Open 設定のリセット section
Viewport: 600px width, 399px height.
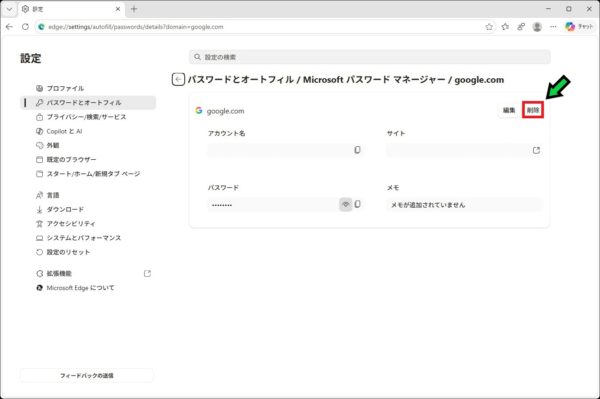click(x=88, y=252)
